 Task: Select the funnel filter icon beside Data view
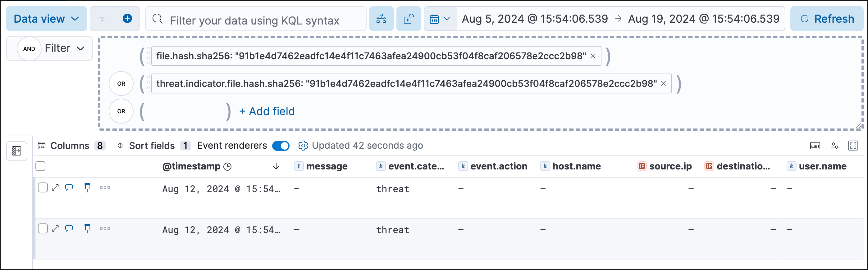[102, 19]
